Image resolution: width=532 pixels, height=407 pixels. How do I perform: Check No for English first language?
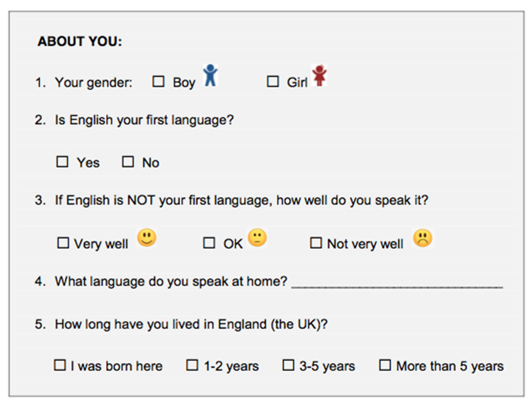(128, 162)
